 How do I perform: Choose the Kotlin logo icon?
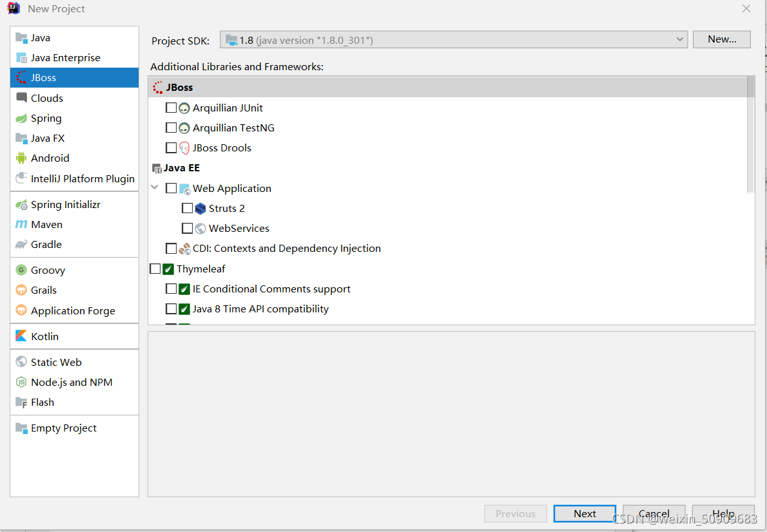[21, 336]
